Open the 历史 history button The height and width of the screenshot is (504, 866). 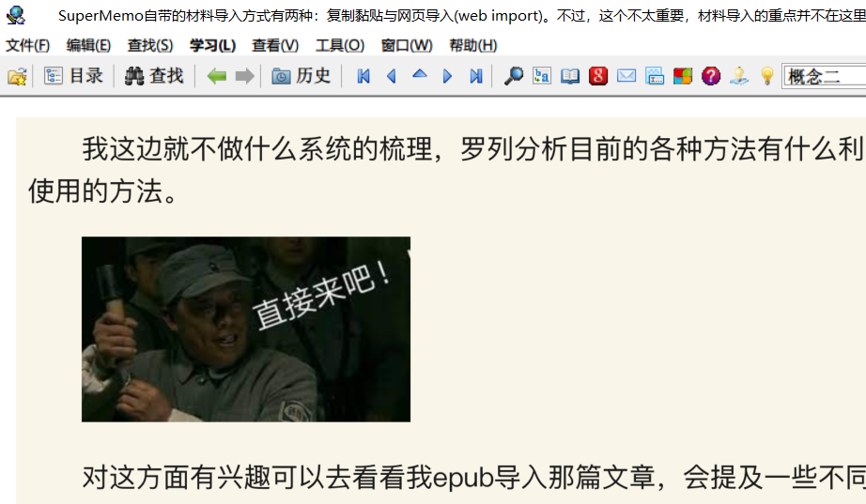[301, 76]
